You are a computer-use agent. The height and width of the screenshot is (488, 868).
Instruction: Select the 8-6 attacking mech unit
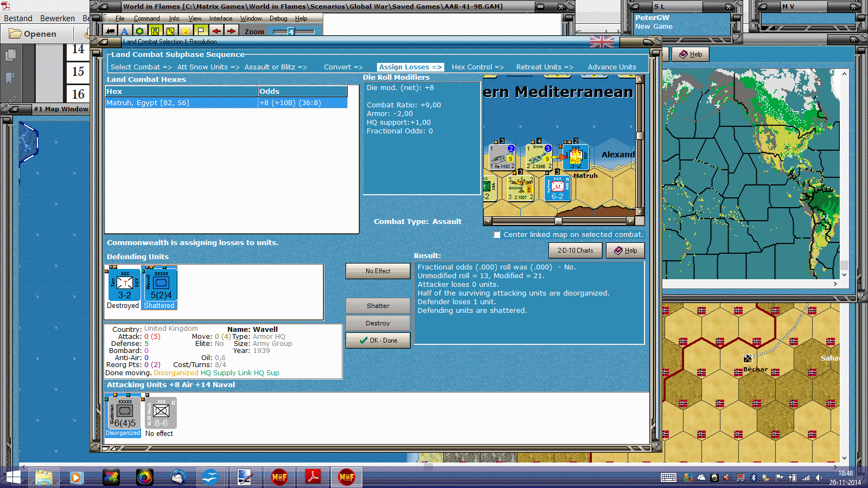[161, 413]
